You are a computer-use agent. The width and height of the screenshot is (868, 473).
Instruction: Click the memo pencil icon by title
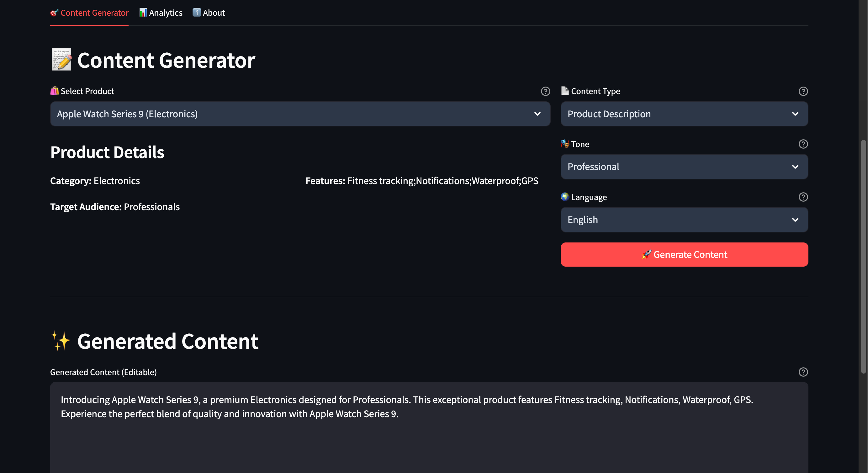pos(62,60)
